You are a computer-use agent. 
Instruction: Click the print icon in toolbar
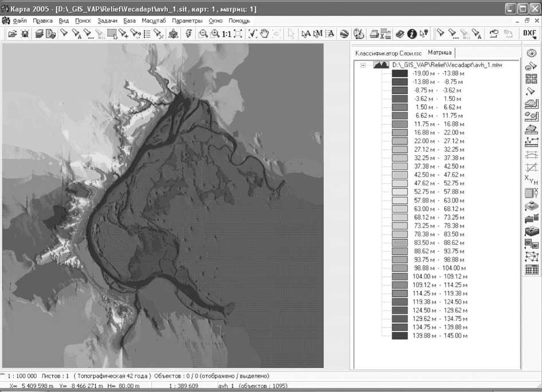tap(374, 34)
